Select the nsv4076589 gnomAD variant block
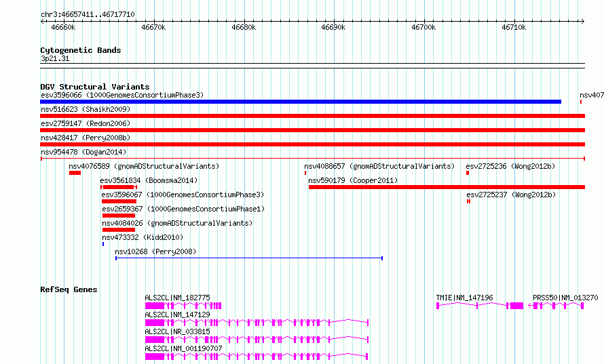Screen dimensions: 604x364 [75, 173]
